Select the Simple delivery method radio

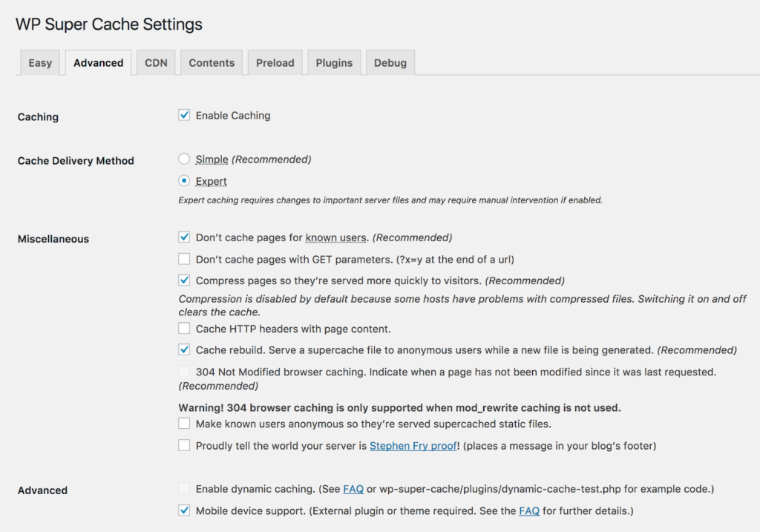tap(184, 159)
